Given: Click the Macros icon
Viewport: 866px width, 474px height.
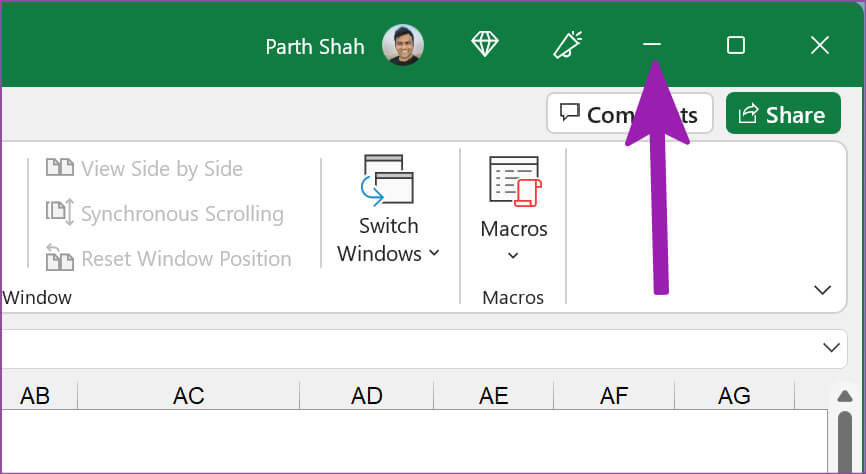Looking at the screenshot, I should tap(515, 182).
